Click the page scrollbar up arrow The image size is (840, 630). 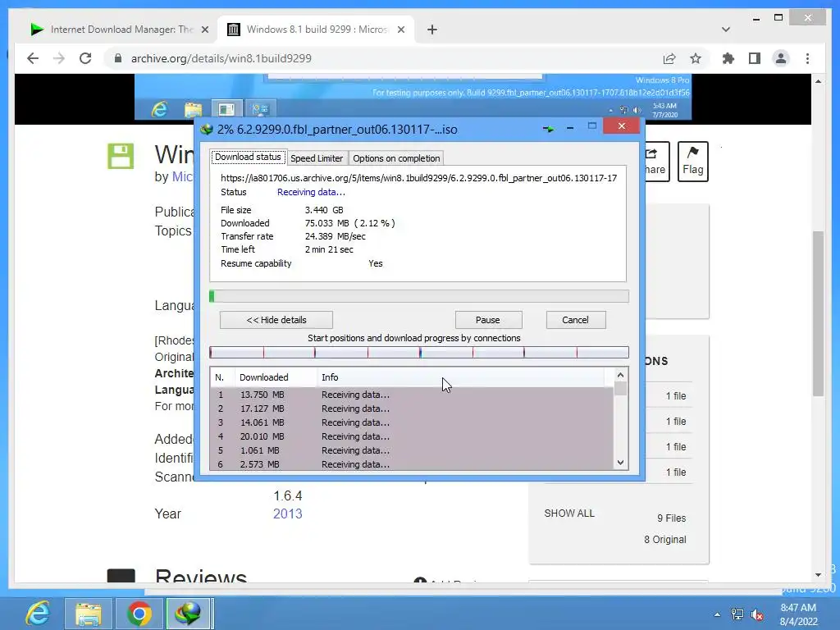[x=818, y=81]
